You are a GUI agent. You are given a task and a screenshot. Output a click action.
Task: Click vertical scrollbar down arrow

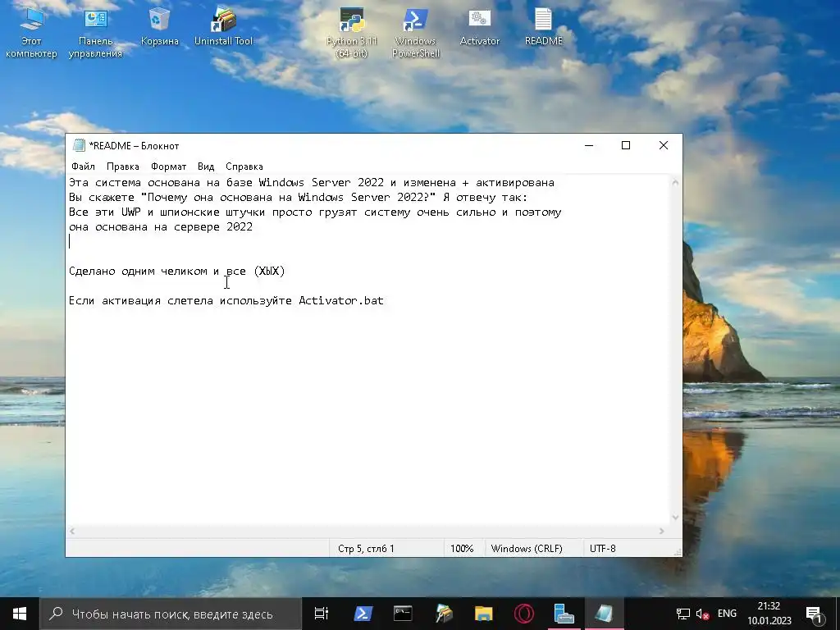pyautogui.click(x=675, y=518)
